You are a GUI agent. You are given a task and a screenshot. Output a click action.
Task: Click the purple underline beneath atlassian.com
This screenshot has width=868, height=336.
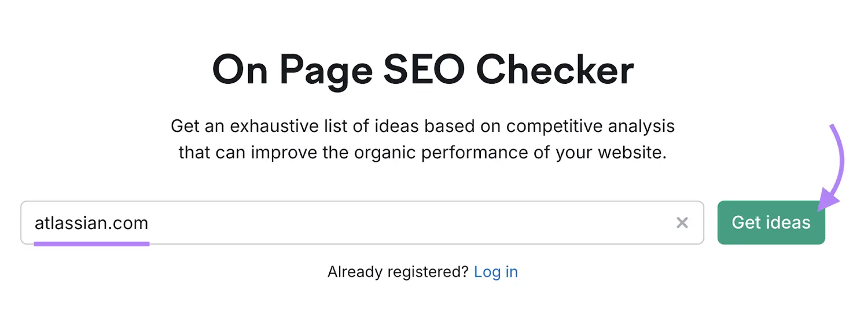pos(91,243)
